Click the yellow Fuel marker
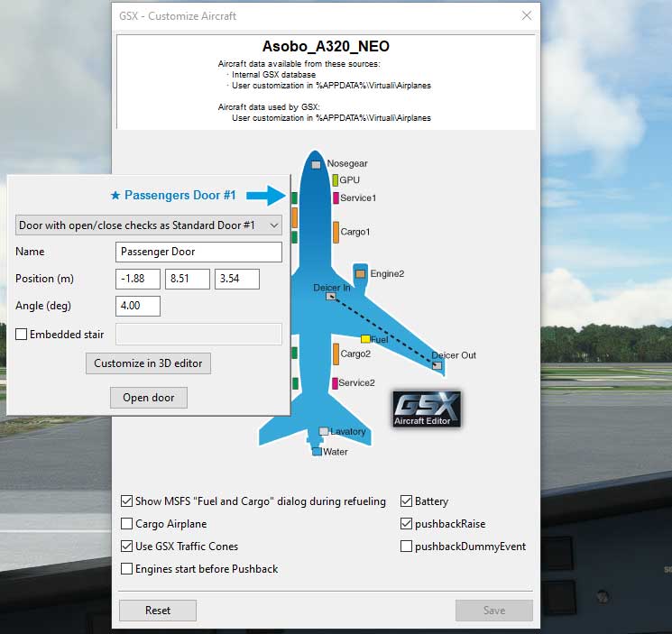 point(365,339)
